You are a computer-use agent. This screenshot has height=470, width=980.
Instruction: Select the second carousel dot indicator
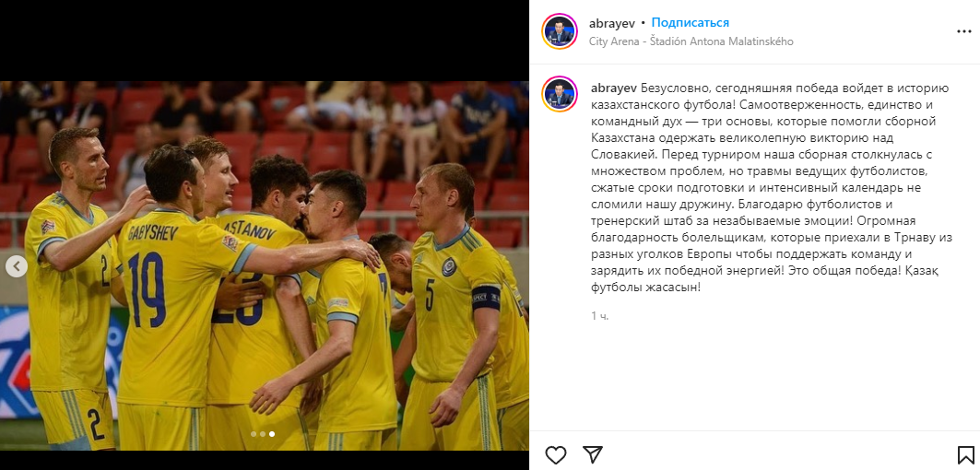pyautogui.click(x=263, y=433)
